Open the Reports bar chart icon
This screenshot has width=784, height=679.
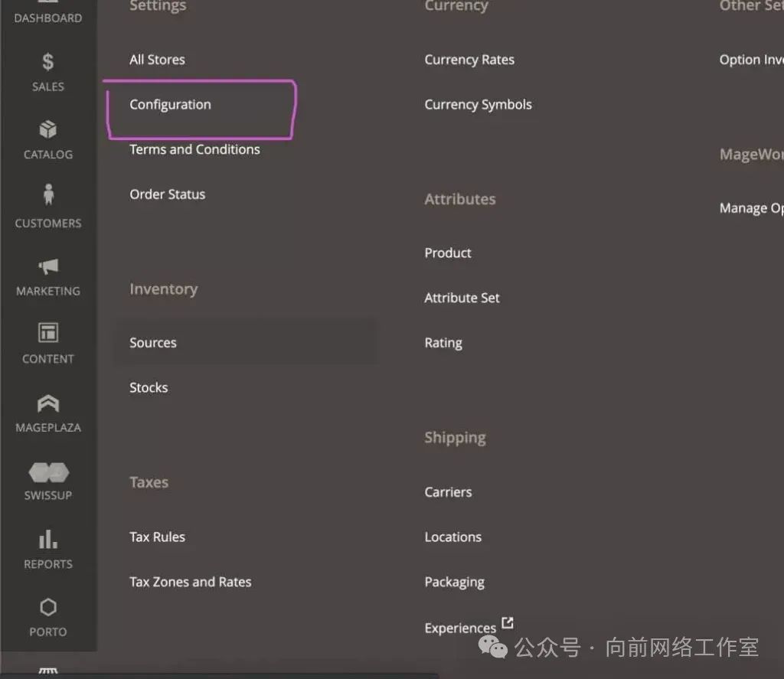[x=48, y=540]
